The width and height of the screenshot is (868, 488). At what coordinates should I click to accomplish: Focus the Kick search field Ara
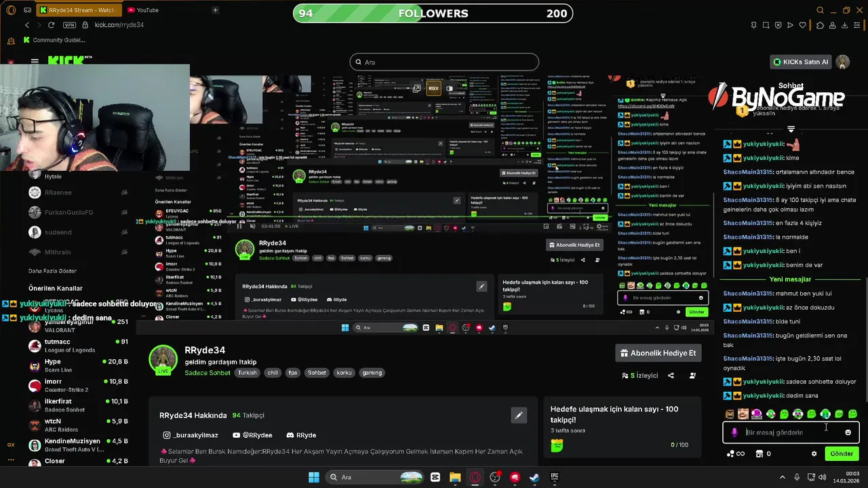coord(444,62)
